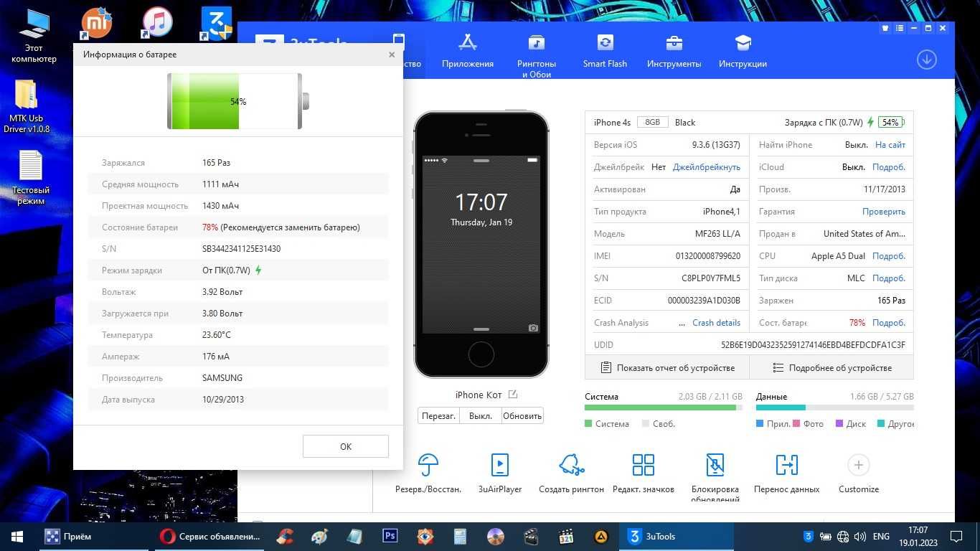The height and width of the screenshot is (551, 980).
Task: Click Подроб. link in battery state row
Action: 889,323
